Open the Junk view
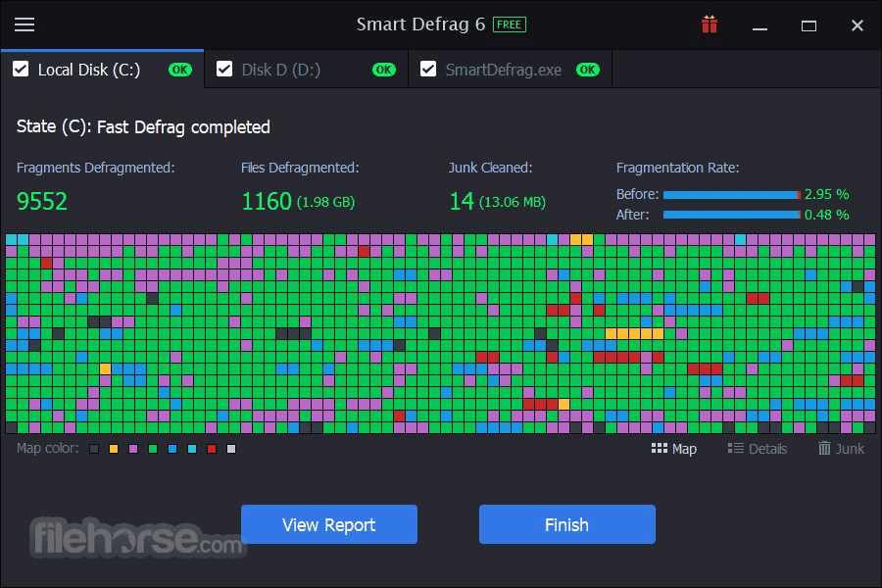The image size is (882, 588). [841, 449]
